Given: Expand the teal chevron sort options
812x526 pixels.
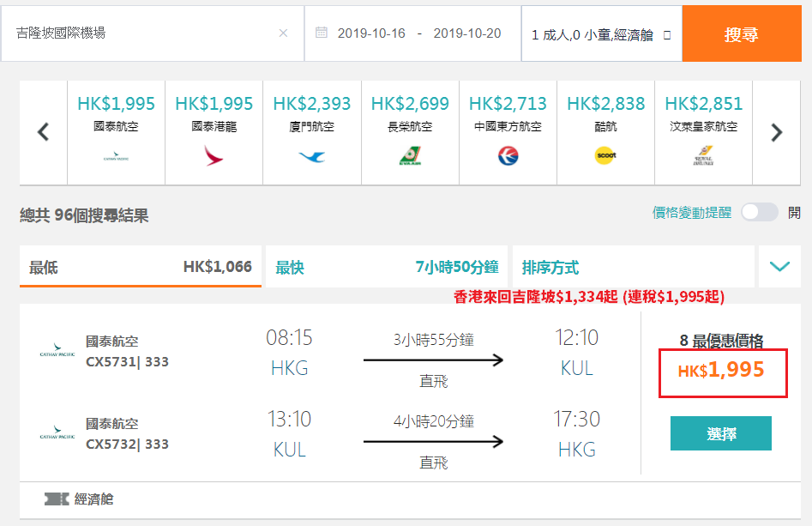Looking at the screenshot, I should [779, 266].
